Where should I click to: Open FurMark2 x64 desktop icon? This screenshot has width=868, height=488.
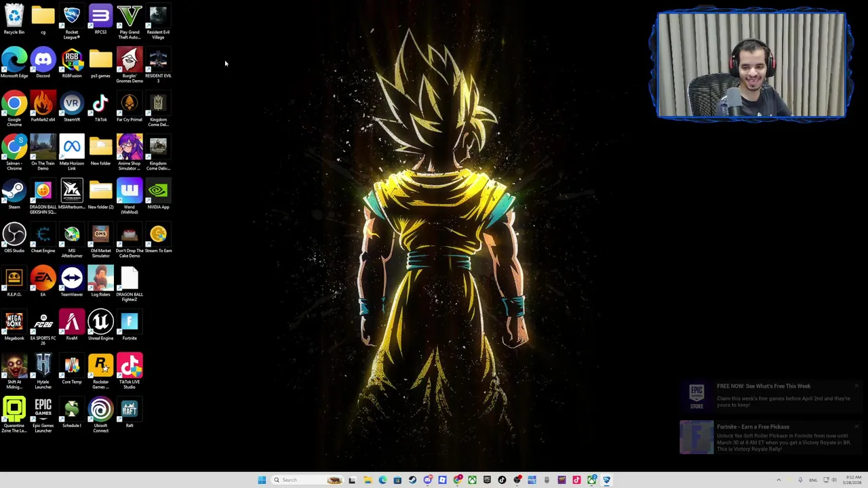(x=43, y=108)
